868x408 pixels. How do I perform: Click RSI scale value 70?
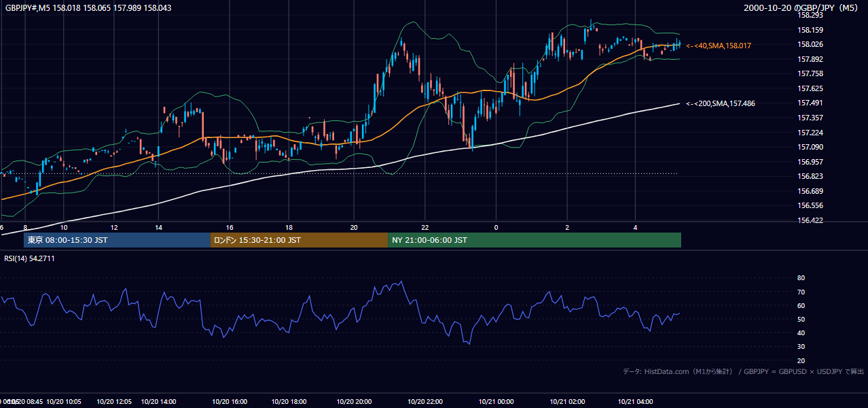[x=801, y=292]
